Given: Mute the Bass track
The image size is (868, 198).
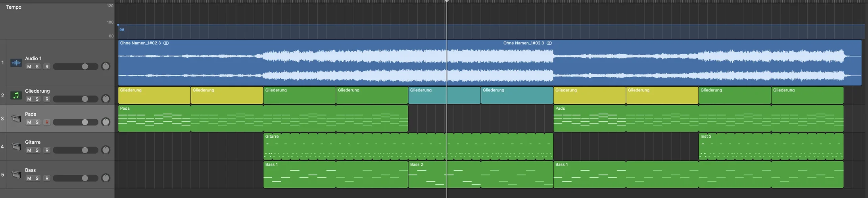Looking at the screenshot, I should (29, 179).
